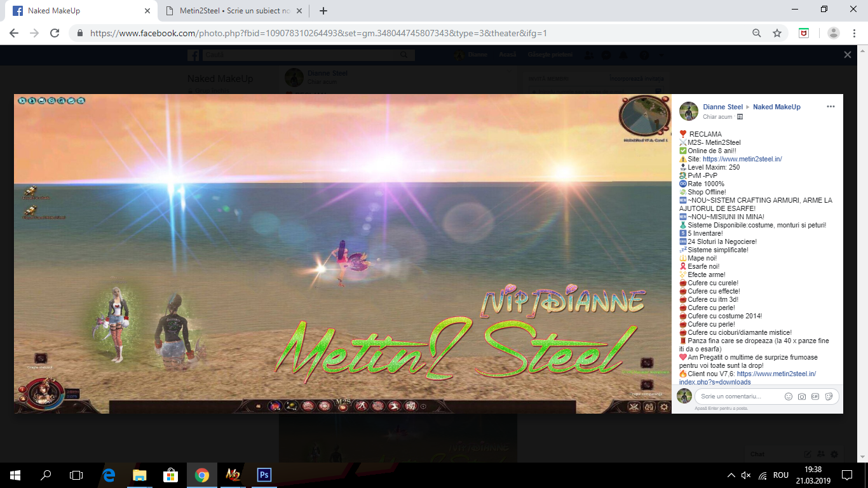
Task: Show hidden system tray icons
Action: pyautogui.click(x=731, y=475)
